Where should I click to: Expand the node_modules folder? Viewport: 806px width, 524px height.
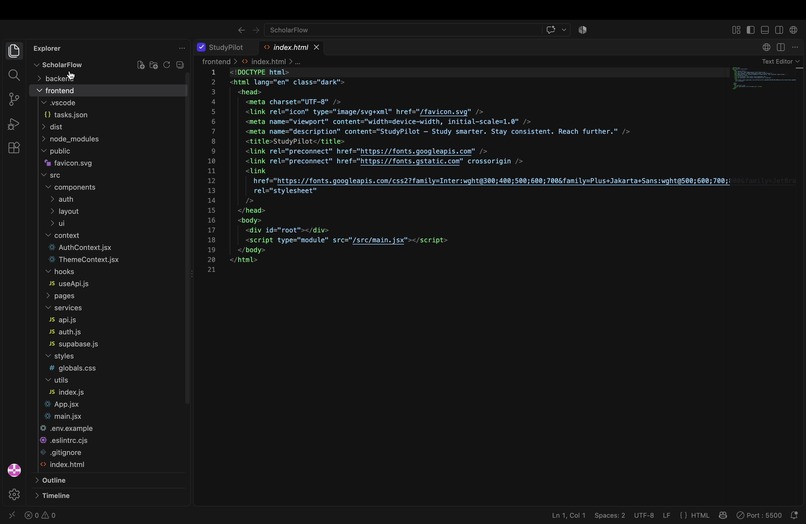pyautogui.click(x=108, y=139)
